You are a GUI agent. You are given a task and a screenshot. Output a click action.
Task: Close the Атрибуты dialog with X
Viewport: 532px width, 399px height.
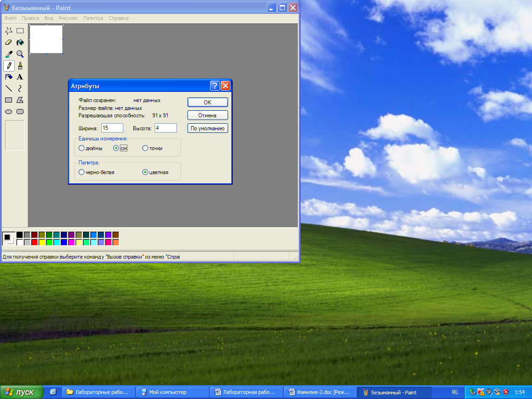(226, 86)
